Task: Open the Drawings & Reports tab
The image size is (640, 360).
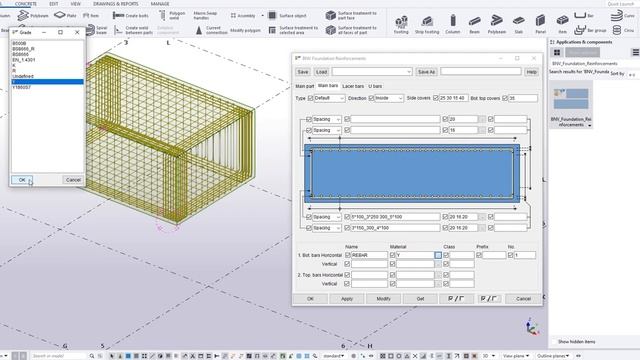Action: point(116,4)
